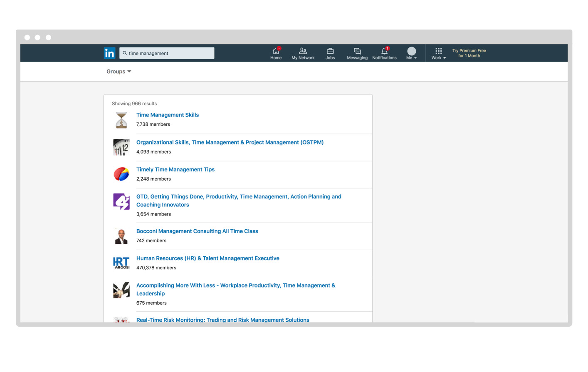Open the Work apps grid icon
Viewport: 588px width, 372px height.
(438, 51)
